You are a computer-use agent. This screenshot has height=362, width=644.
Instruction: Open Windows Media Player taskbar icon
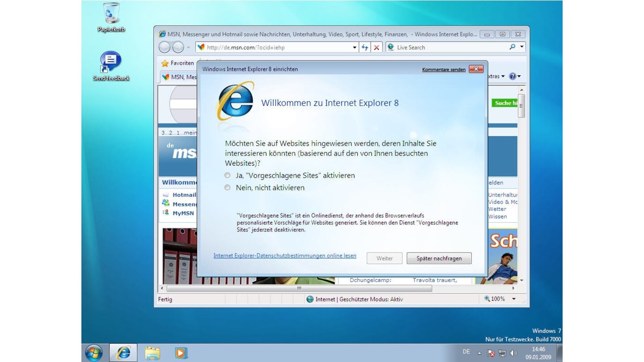[181, 353]
